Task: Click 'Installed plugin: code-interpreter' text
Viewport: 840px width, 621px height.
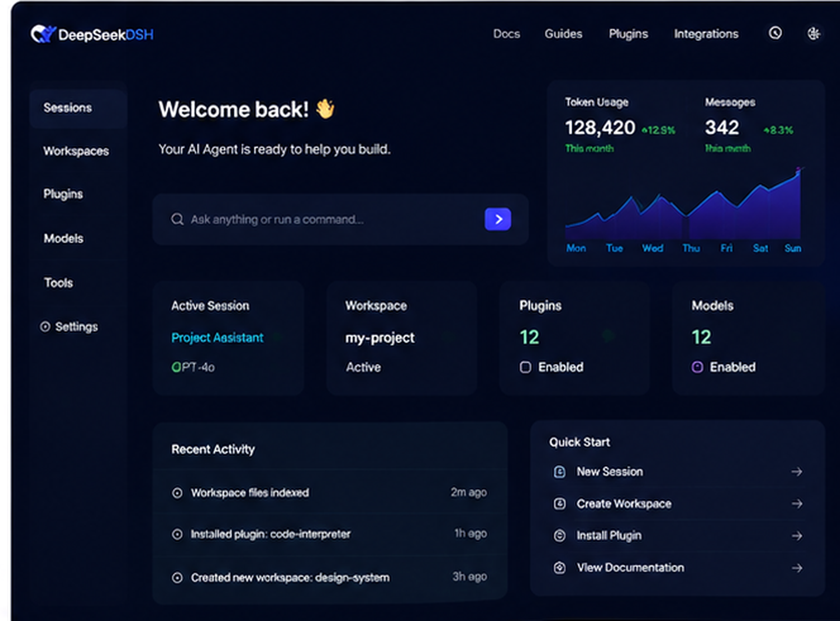Action: click(x=270, y=534)
